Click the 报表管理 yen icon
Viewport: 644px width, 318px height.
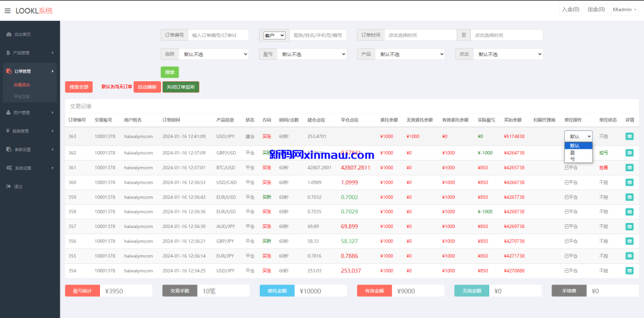coord(8,131)
